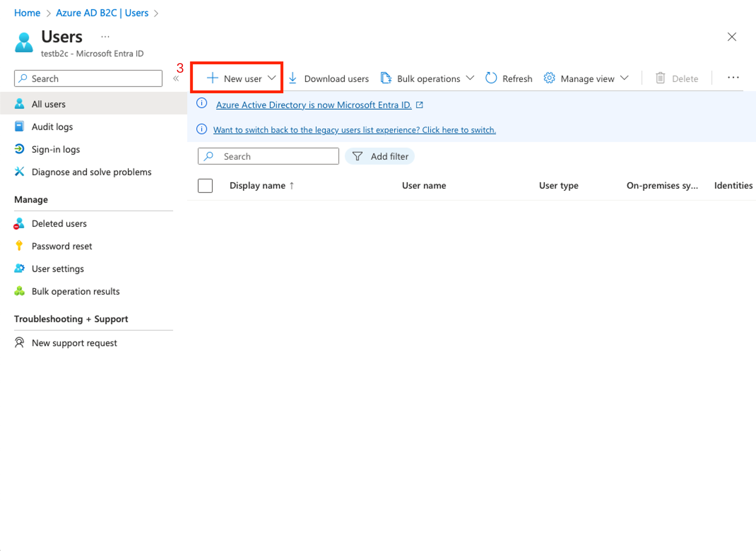Expand Bulk operations dropdown chevron
Screen dimensions: 756x551
pyautogui.click(x=470, y=78)
